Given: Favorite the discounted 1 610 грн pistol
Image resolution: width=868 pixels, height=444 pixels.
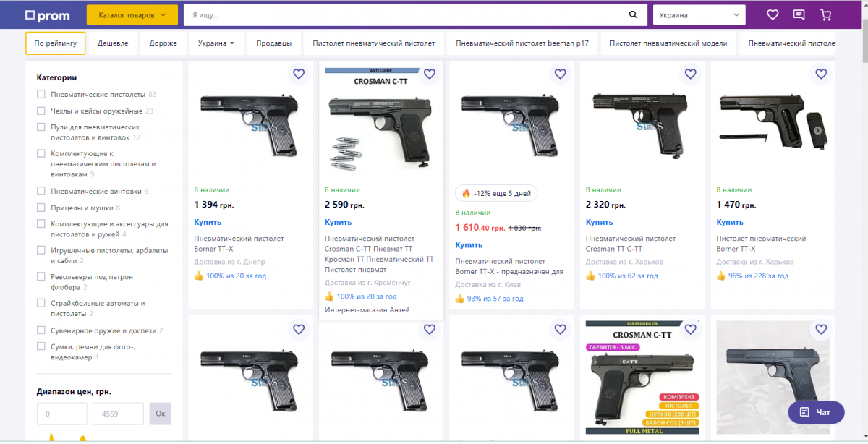Looking at the screenshot, I should [560, 74].
